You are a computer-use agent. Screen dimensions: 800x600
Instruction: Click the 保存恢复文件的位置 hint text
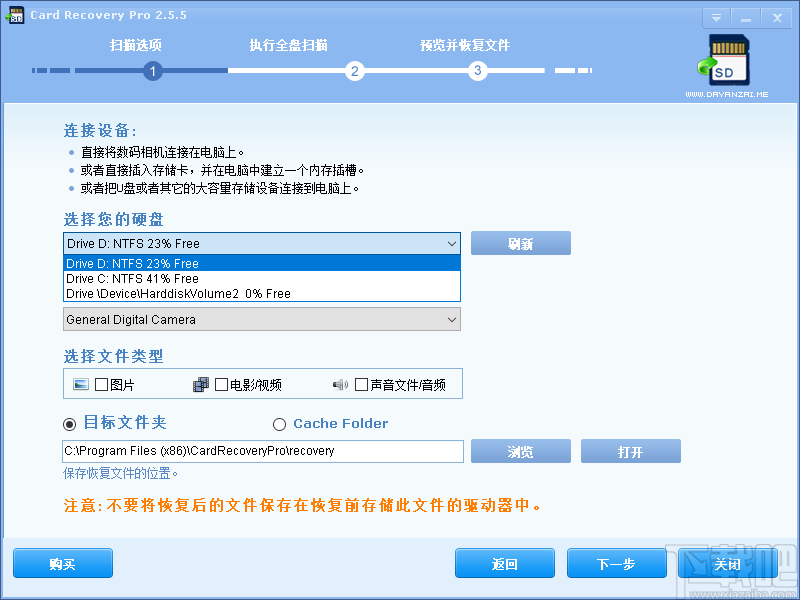click(120, 473)
